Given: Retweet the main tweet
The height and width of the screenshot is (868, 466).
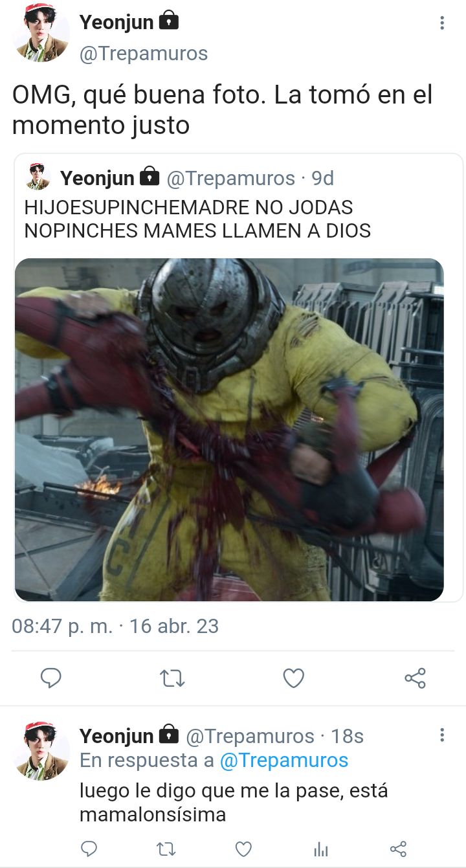Looking at the screenshot, I should click(172, 678).
